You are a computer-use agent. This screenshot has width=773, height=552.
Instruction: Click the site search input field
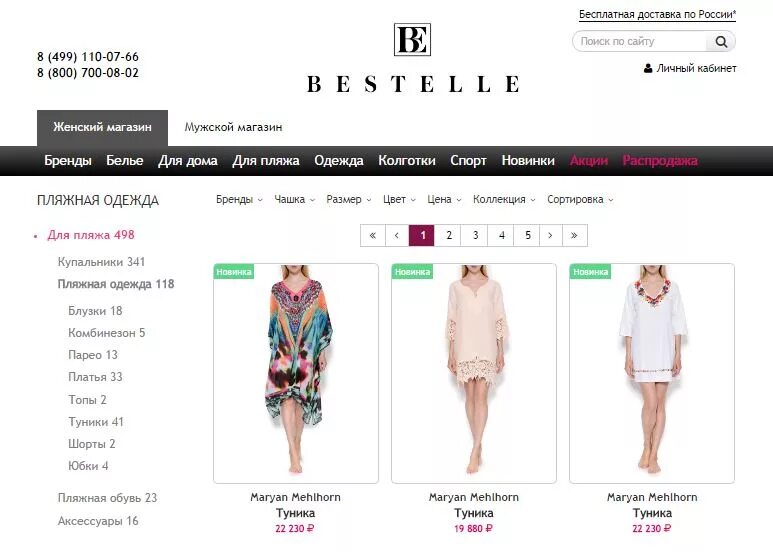pyautogui.click(x=641, y=41)
